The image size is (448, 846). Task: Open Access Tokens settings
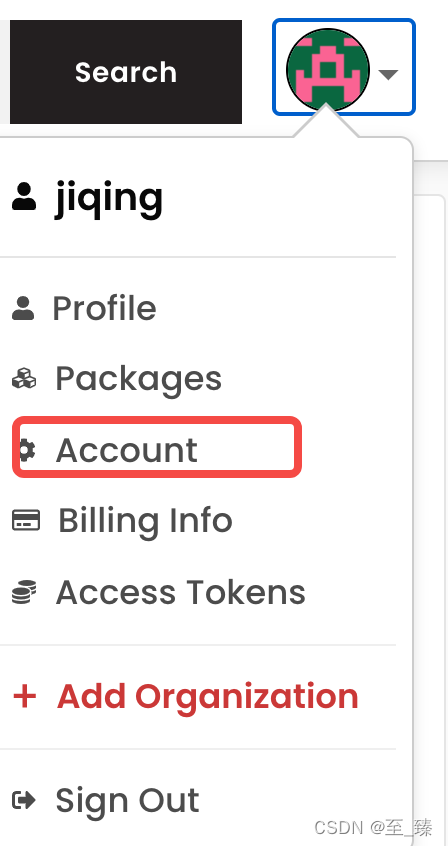coord(180,592)
